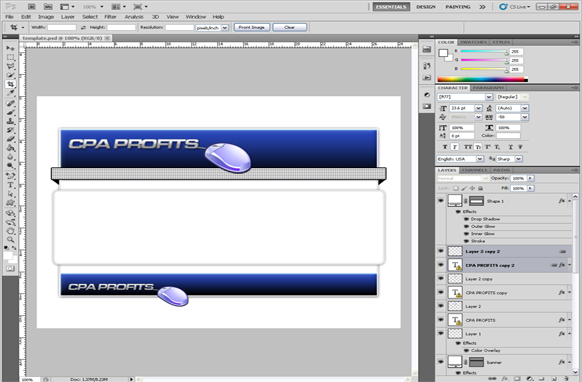The width and height of the screenshot is (582, 382).
Task: Click the Create new layer icon
Action: pos(554,379)
